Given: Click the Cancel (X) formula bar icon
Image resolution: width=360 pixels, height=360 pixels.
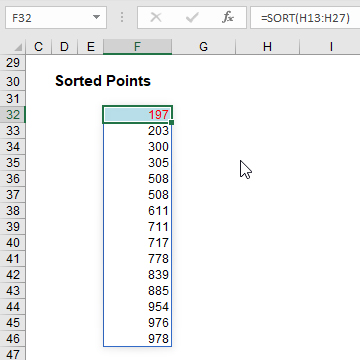Looking at the screenshot, I should point(156,18).
